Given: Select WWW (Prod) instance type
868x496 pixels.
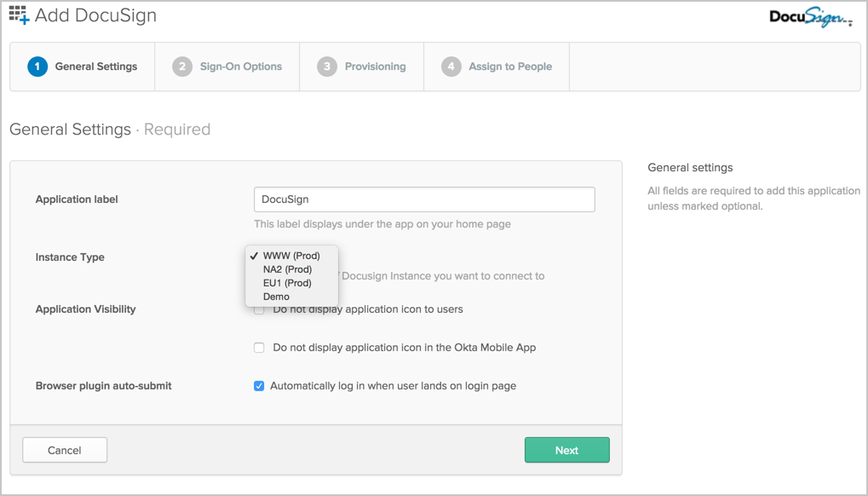Looking at the screenshot, I should pyautogui.click(x=291, y=256).
